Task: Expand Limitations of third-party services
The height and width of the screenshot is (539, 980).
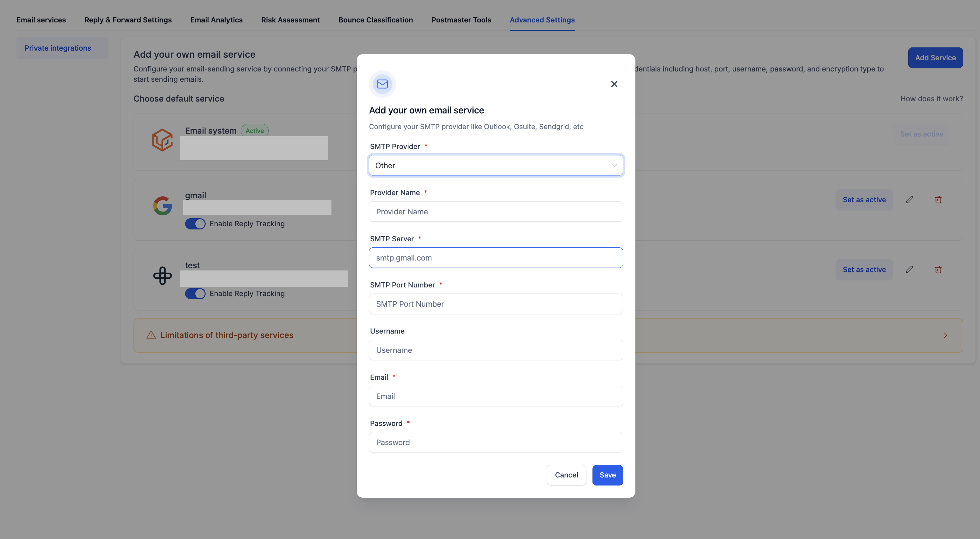Action: pyautogui.click(x=945, y=335)
